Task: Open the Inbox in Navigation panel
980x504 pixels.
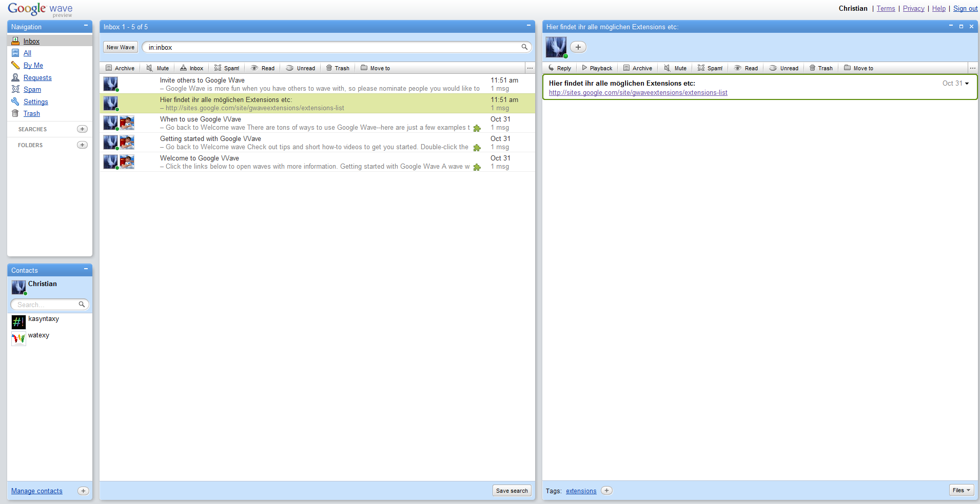Action: point(31,42)
